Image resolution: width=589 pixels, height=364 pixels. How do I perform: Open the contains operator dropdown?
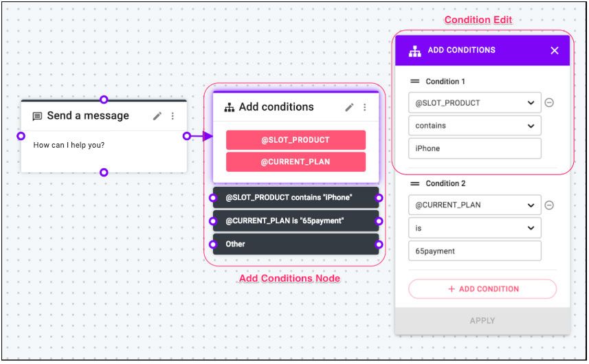coord(475,125)
